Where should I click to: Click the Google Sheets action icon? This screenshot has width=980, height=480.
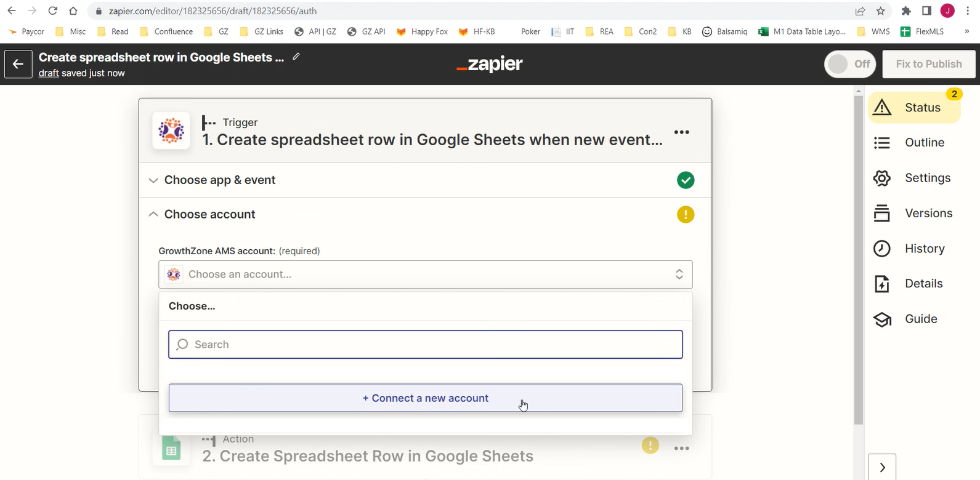click(x=171, y=449)
